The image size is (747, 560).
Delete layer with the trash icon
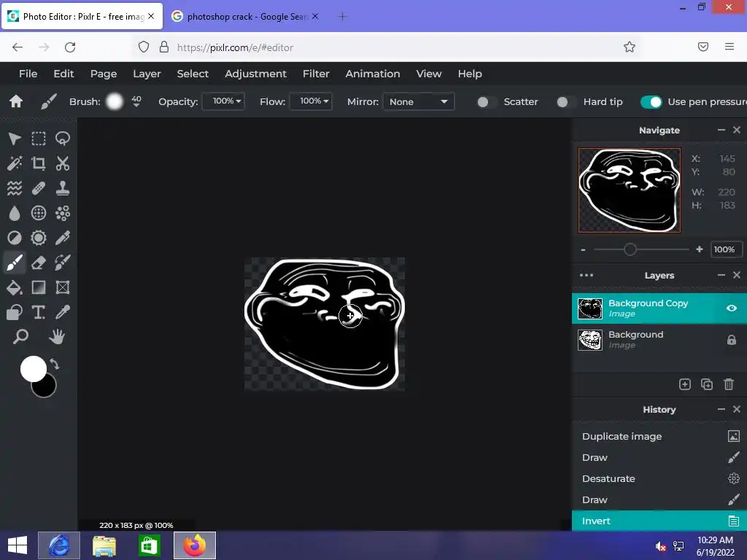[x=729, y=384]
